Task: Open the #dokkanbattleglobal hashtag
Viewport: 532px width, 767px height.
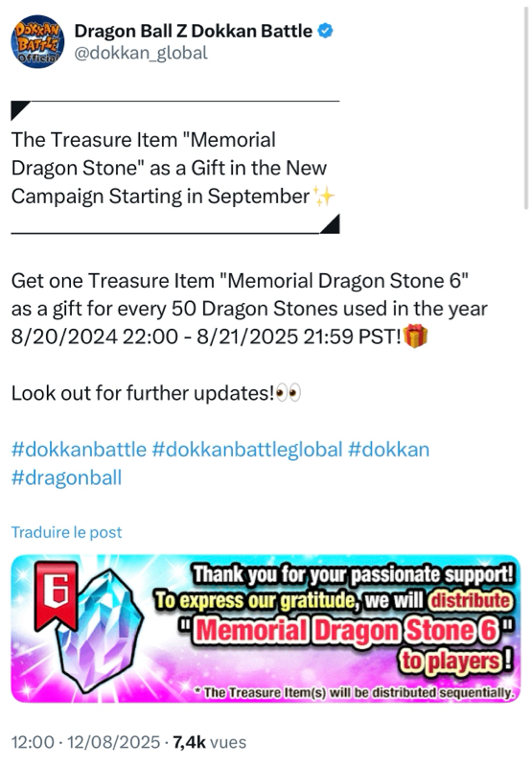Action: (x=247, y=450)
